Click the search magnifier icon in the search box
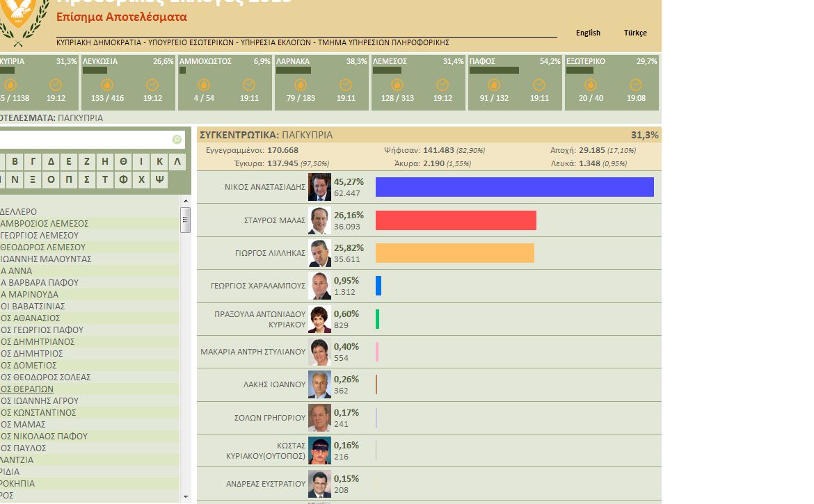 click(x=177, y=140)
